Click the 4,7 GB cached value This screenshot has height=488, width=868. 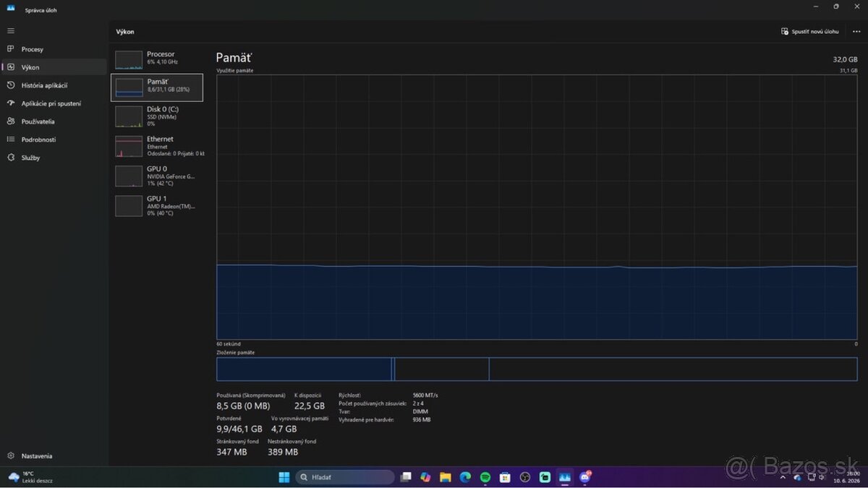pos(284,429)
